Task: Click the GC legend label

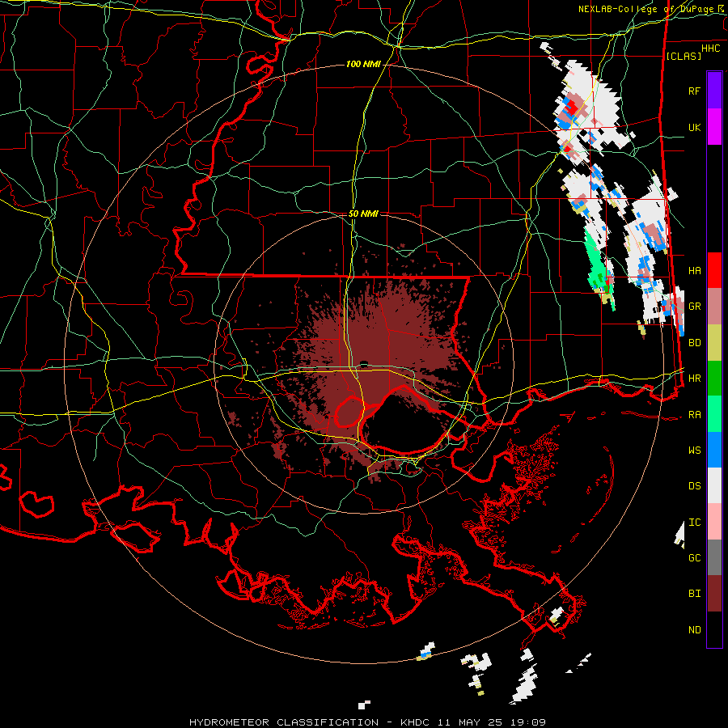Action: point(694,558)
